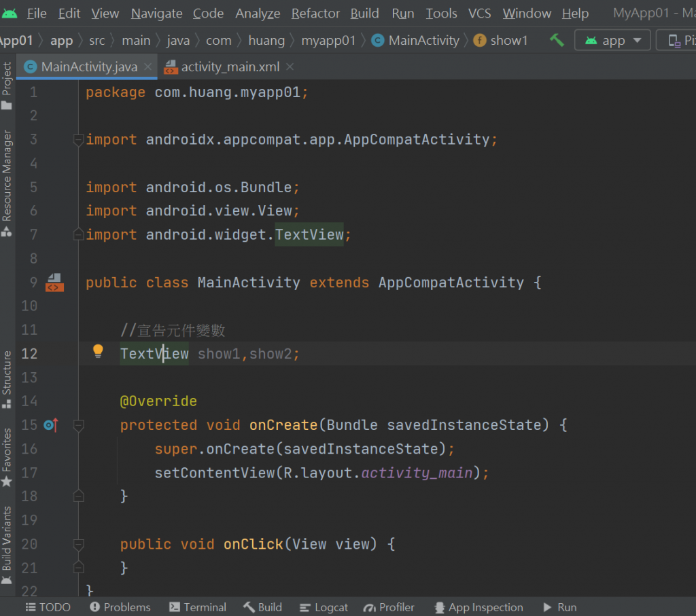The image size is (696, 616).
Task: Open the VCS menu
Action: pyautogui.click(x=479, y=14)
